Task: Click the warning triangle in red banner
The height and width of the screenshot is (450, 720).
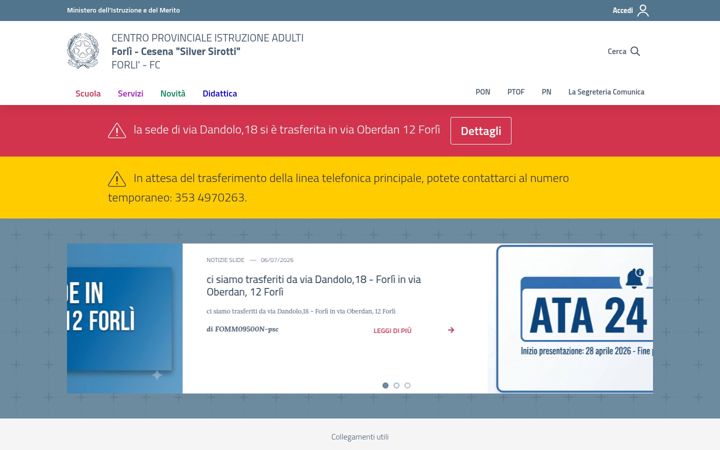Action: coord(117,131)
